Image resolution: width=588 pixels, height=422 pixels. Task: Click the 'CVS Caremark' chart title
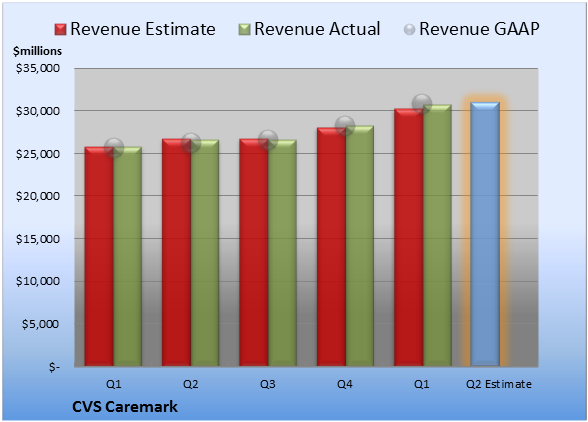124,407
